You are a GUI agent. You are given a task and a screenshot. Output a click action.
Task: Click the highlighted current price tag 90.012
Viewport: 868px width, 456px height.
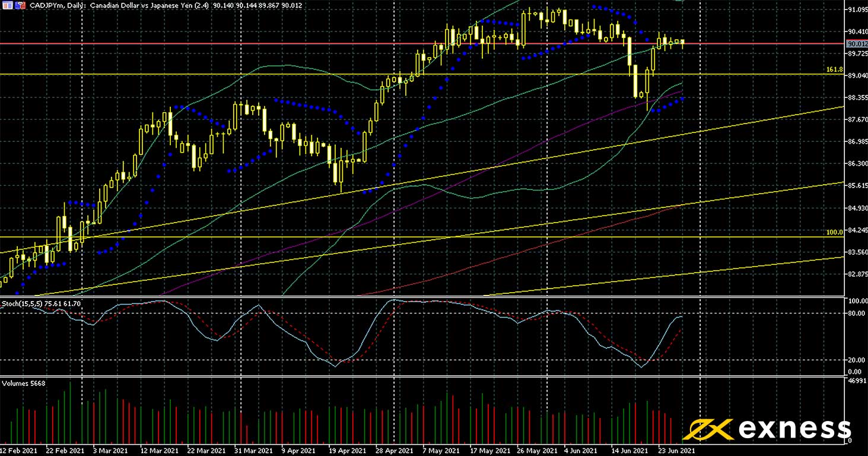[x=856, y=44]
